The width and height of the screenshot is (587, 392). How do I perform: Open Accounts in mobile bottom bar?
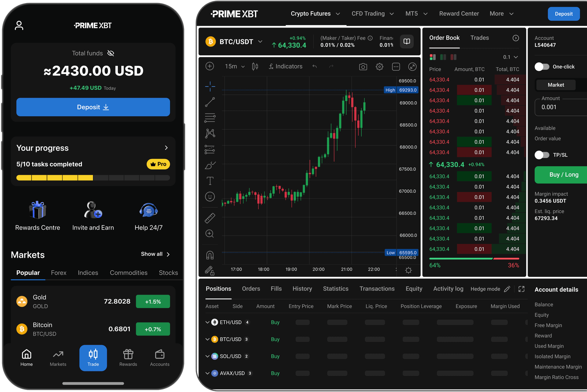pyautogui.click(x=160, y=358)
